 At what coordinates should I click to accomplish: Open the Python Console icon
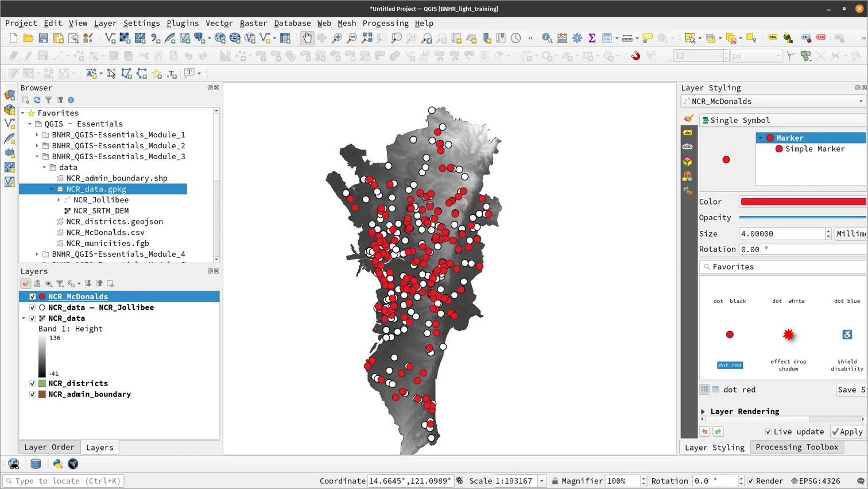click(x=58, y=464)
